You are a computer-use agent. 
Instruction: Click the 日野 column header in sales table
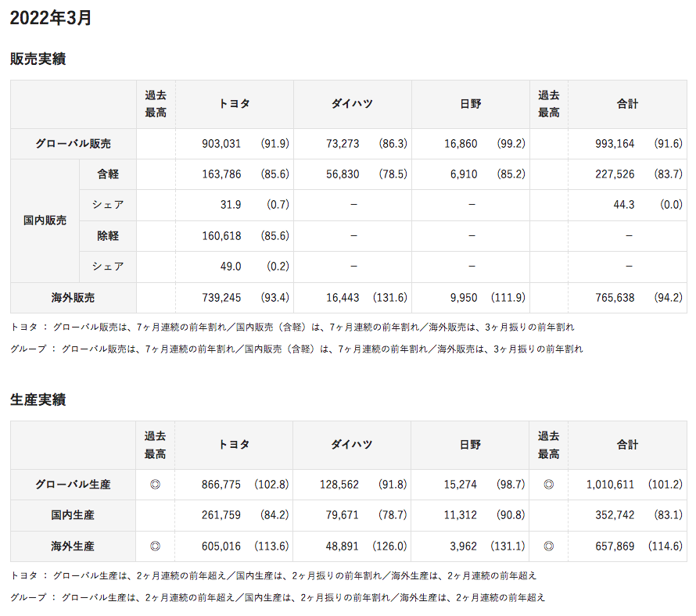pyautogui.click(x=471, y=104)
